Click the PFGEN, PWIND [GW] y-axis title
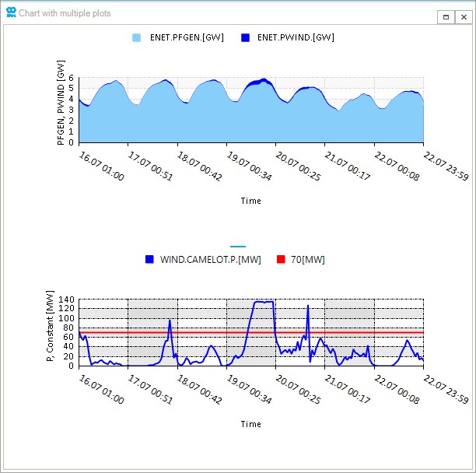The width and height of the screenshot is (476, 473). (x=61, y=110)
